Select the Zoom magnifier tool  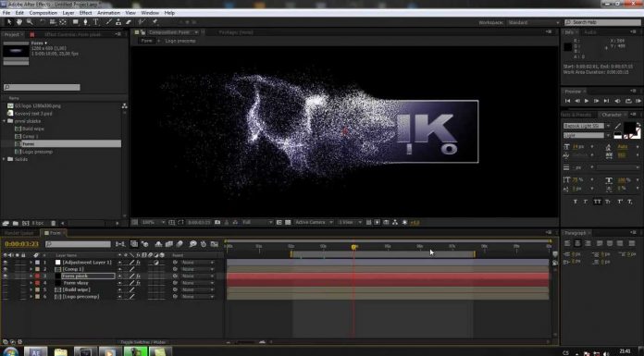30,22
